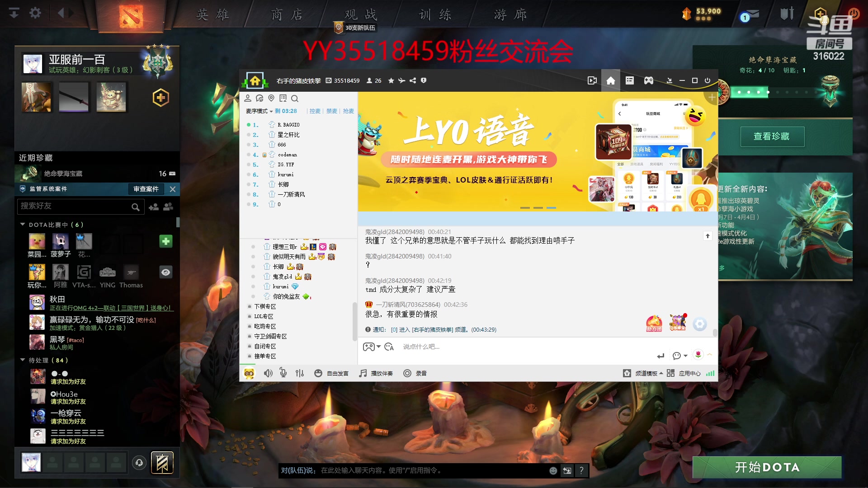Open the emoji text font icon in chat input
This screenshot has width=868, height=488.
[x=389, y=347]
